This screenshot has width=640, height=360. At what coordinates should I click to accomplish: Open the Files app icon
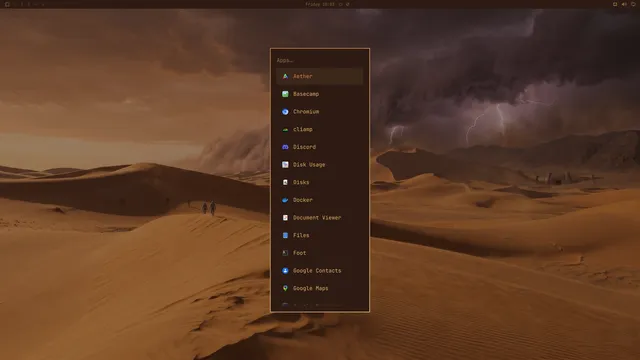pos(285,236)
